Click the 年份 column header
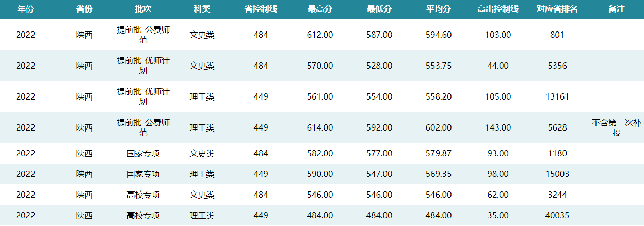The width and height of the screenshot is (644, 226). coord(25,9)
